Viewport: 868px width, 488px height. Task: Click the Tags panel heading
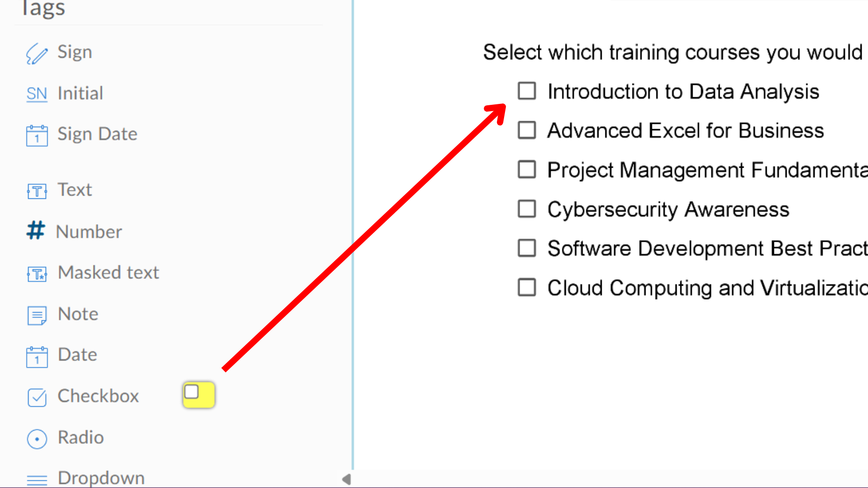click(42, 8)
